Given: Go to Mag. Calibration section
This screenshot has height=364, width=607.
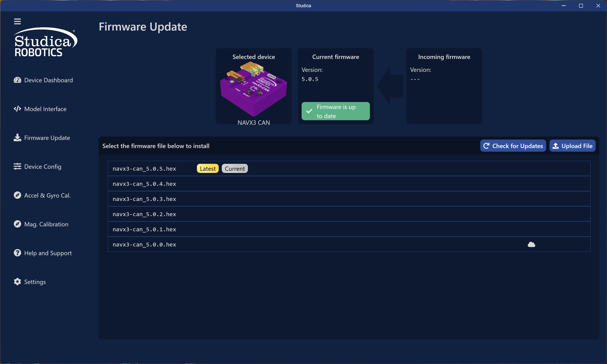Looking at the screenshot, I should (46, 224).
